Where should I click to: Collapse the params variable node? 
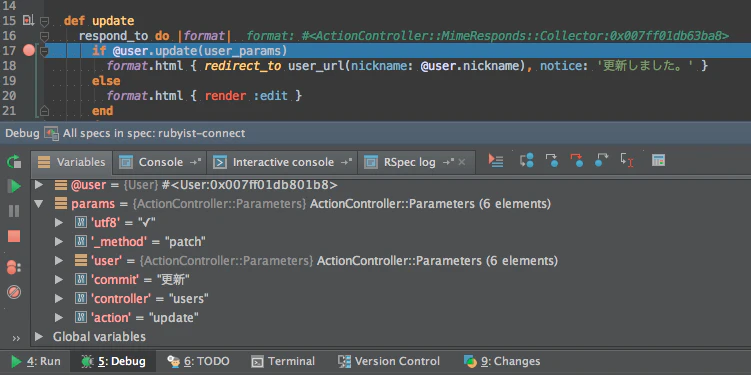tap(39, 204)
